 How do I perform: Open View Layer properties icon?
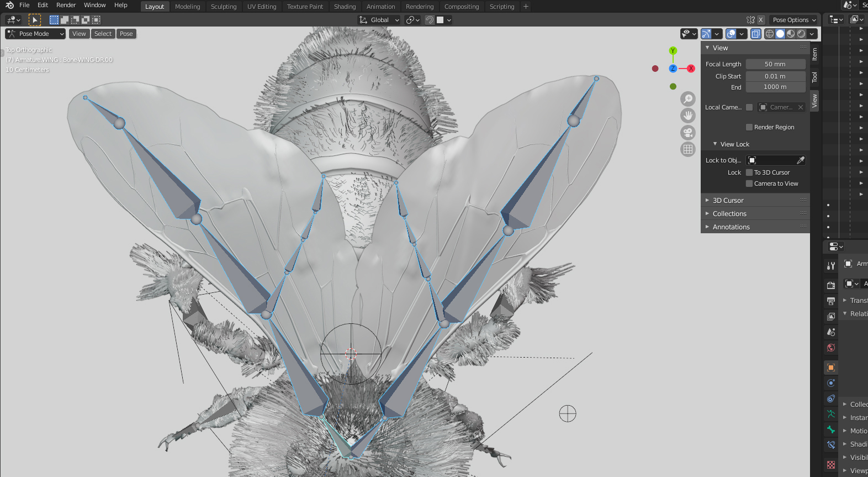pos(831,316)
